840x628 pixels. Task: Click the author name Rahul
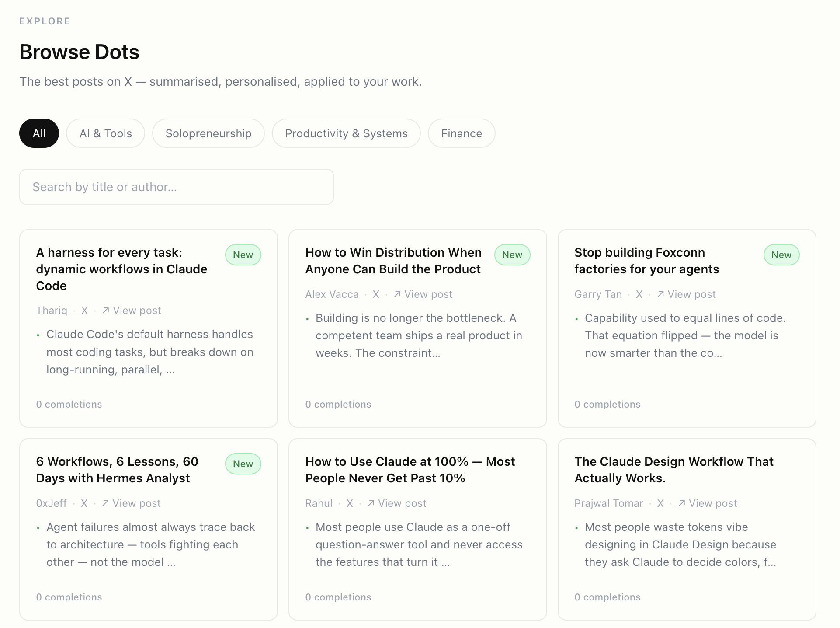pyautogui.click(x=319, y=503)
